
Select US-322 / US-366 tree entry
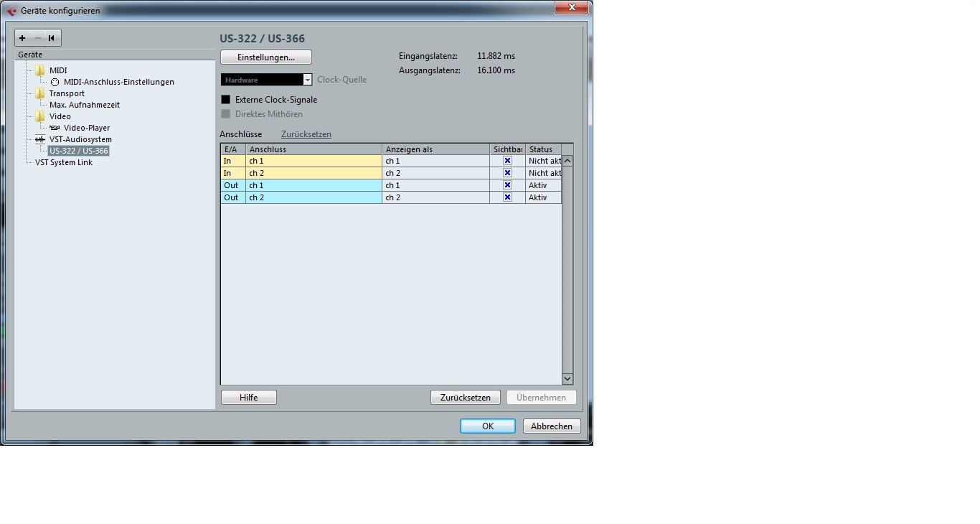(x=79, y=151)
